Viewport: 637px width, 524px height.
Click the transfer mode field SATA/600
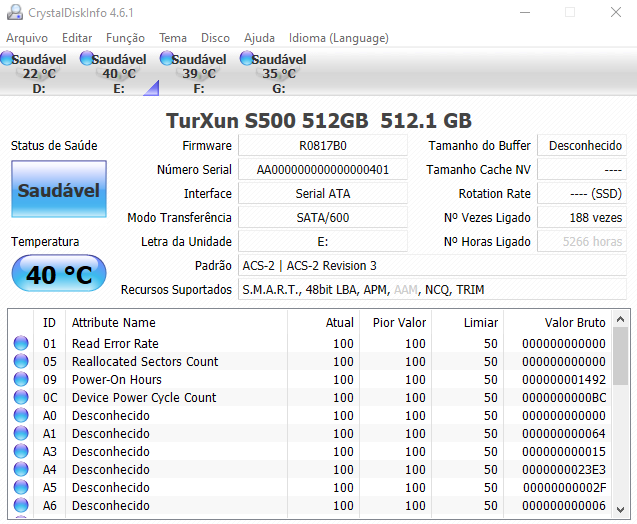point(323,217)
